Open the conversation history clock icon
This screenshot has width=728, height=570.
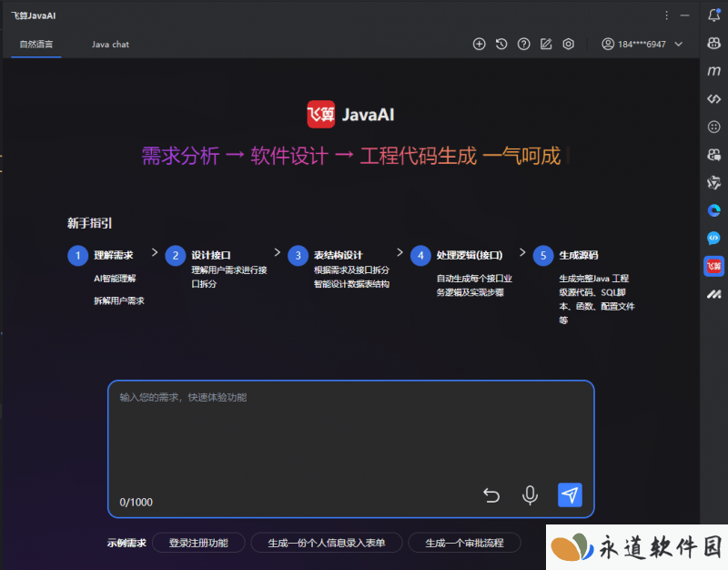pyautogui.click(x=501, y=44)
